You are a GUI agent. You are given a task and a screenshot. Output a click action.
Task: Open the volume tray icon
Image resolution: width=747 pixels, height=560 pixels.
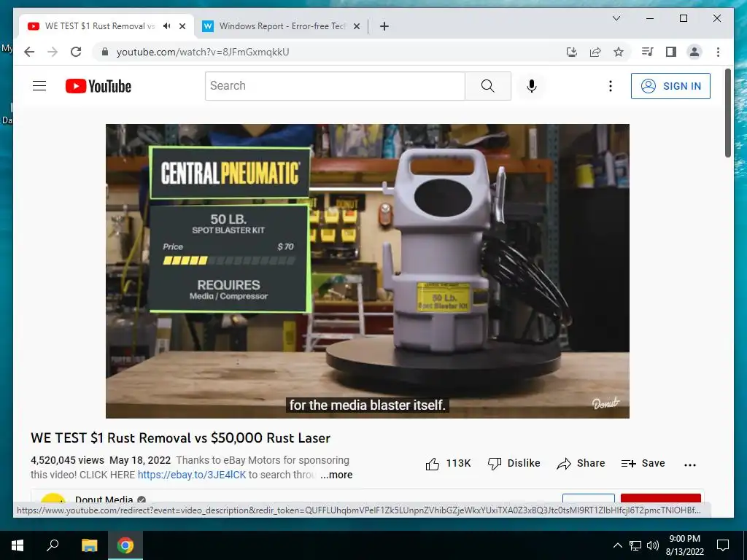coord(652,545)
